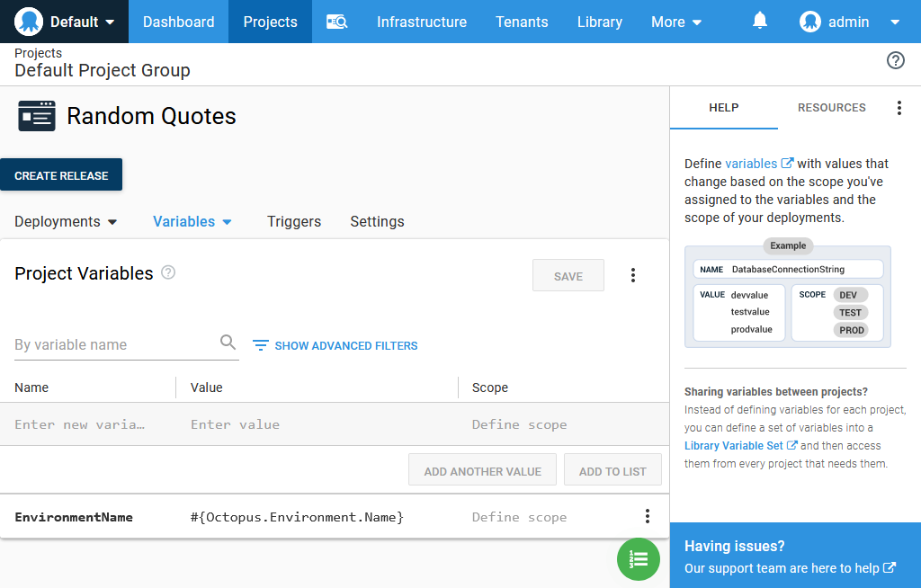Click the Tasks search icon in navigation
This screenshot has height=588, width=921.
pyautogui.click(x=337, y=22)
